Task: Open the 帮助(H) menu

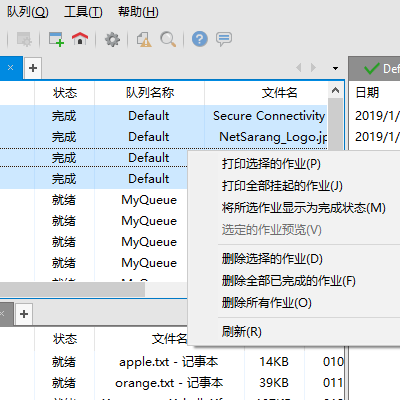Action: pyautogui.click(x=138, y=12)
